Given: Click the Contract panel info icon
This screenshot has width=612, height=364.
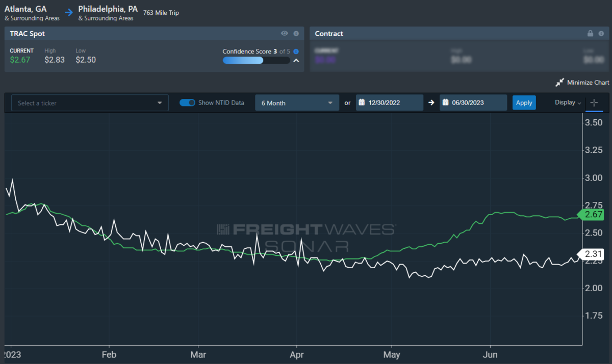Looking at the screenshot, I should point(601,34).
